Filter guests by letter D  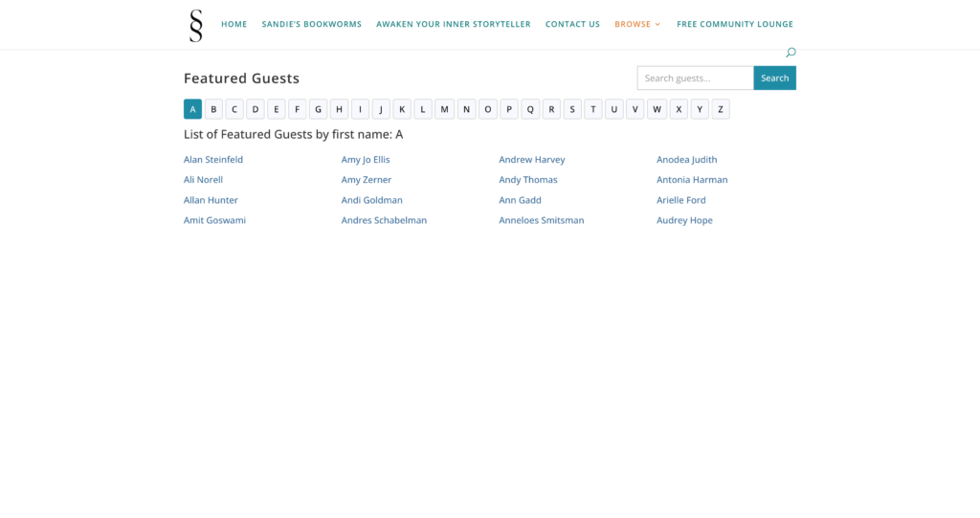[x=255, y=109]
